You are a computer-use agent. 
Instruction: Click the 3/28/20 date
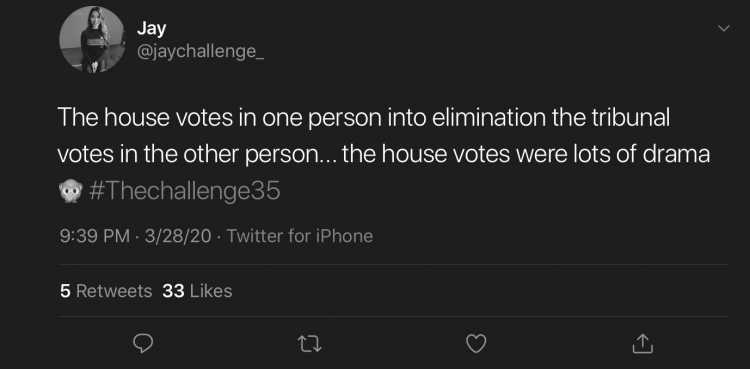pyautogui.click(x=177, y=236)
